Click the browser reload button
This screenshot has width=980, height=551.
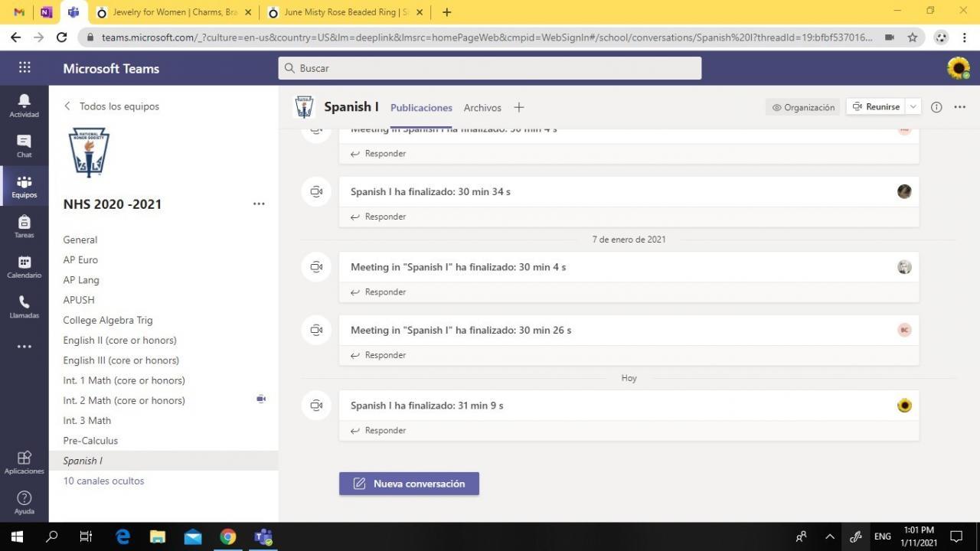62,37
